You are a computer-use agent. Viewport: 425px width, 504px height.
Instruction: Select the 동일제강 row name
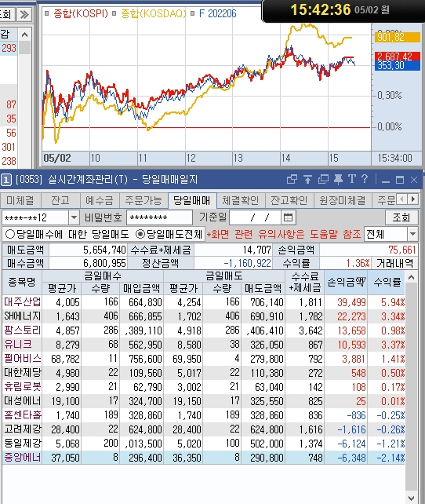[x=22, y=444]
